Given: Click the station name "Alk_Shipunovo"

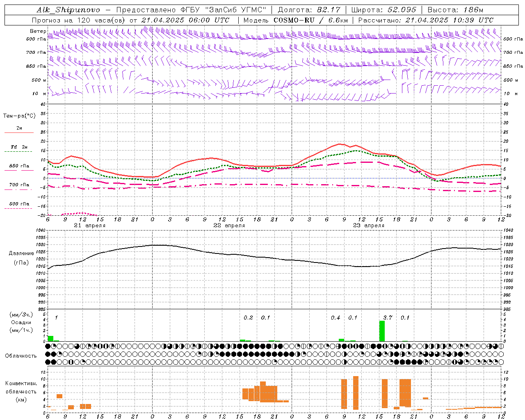Looking at the screenshot, I should (x=68, y=10).
